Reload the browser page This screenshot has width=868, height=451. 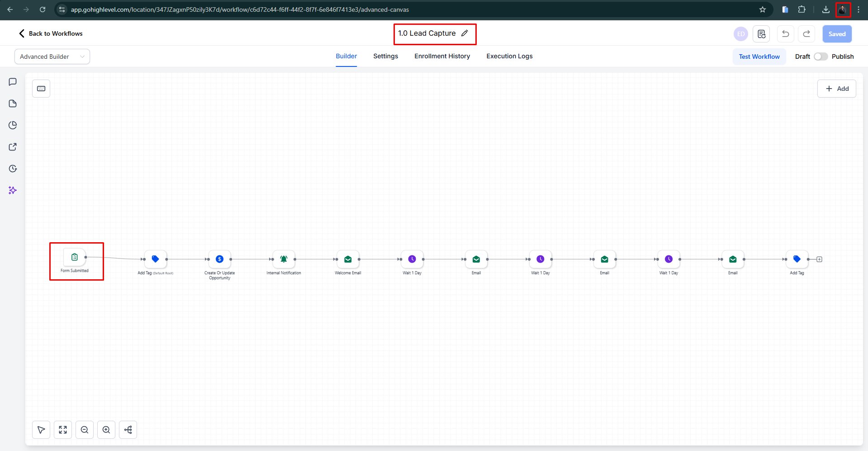43,9
